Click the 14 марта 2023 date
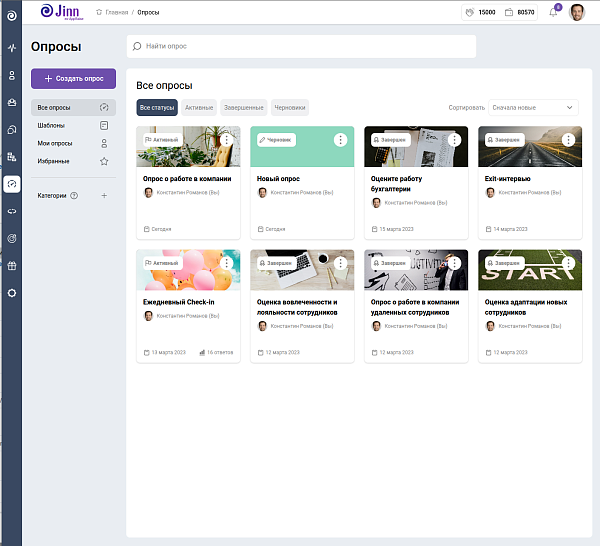This screenshot has width=600, height=546. click(507, 229)
